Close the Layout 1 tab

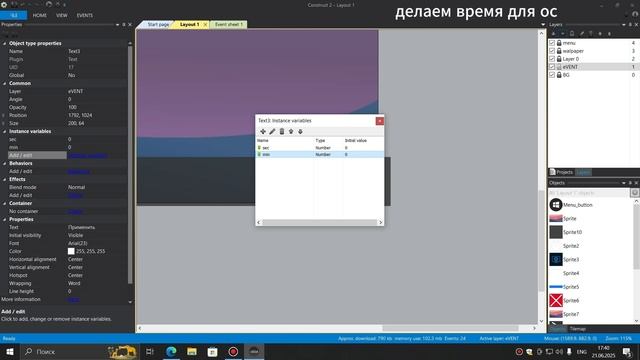coord(205,25)
